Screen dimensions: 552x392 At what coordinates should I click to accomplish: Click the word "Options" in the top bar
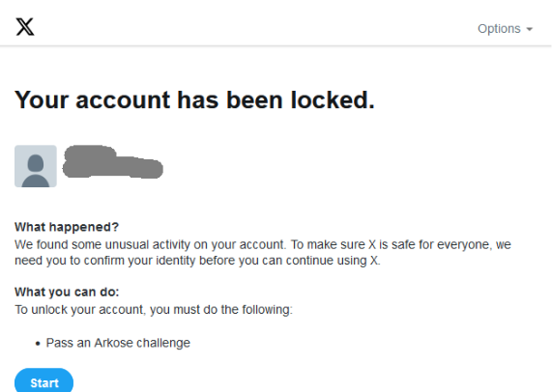pos(499,28)
